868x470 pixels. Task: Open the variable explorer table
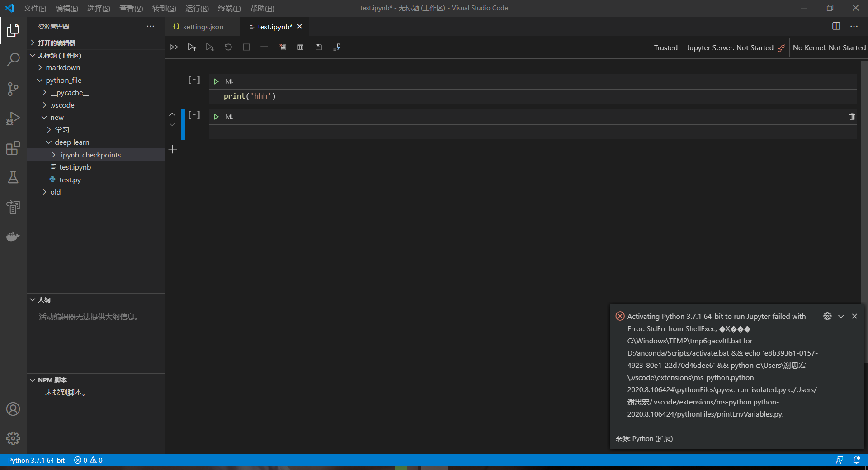click(301, 47)
